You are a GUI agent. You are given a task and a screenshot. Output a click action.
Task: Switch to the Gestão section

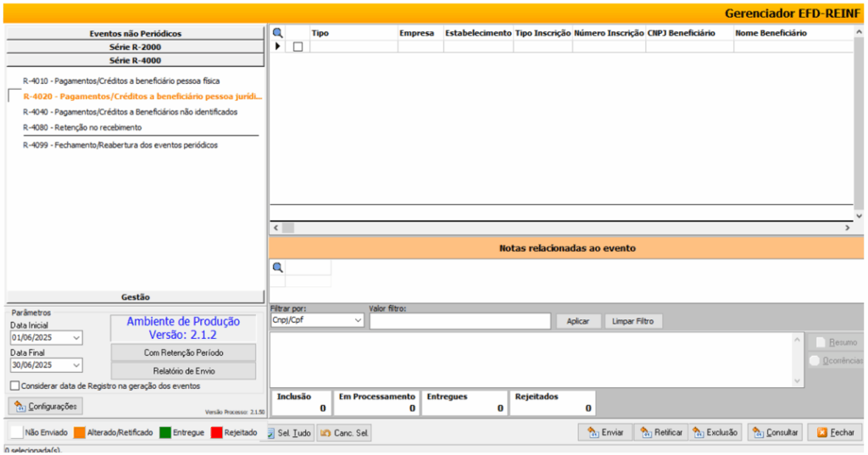point(135,297)
